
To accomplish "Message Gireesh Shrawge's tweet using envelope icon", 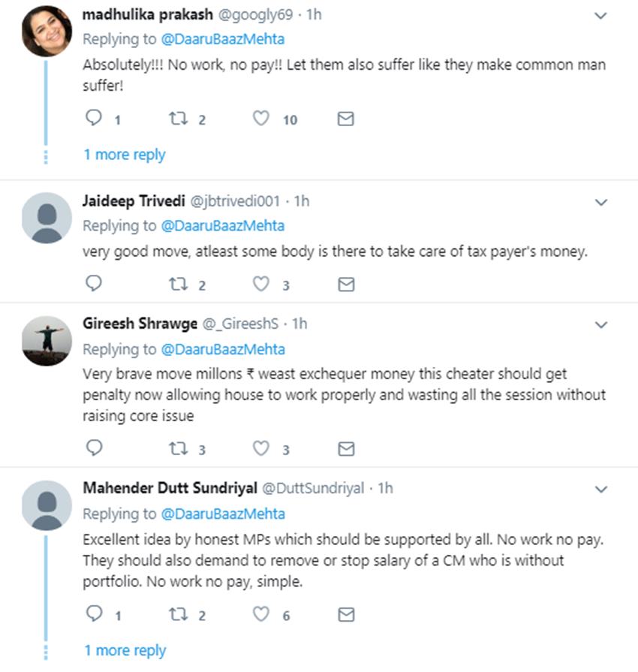I will (345, 449).
